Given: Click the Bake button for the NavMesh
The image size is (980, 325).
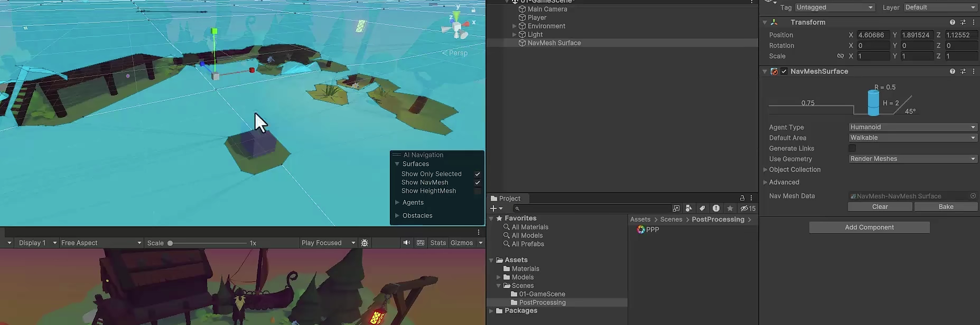Looking at the screenshot, I should 946,207.
